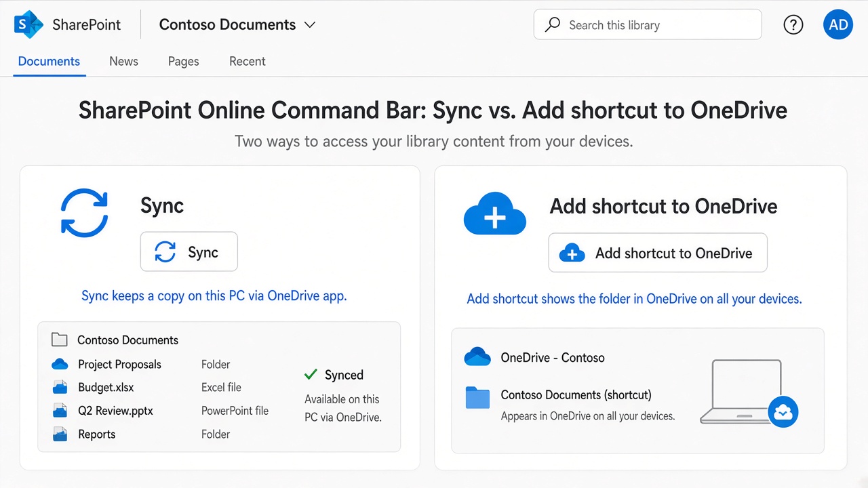
Task: Select the Reports folder name
Action: [x=97, y=434]
